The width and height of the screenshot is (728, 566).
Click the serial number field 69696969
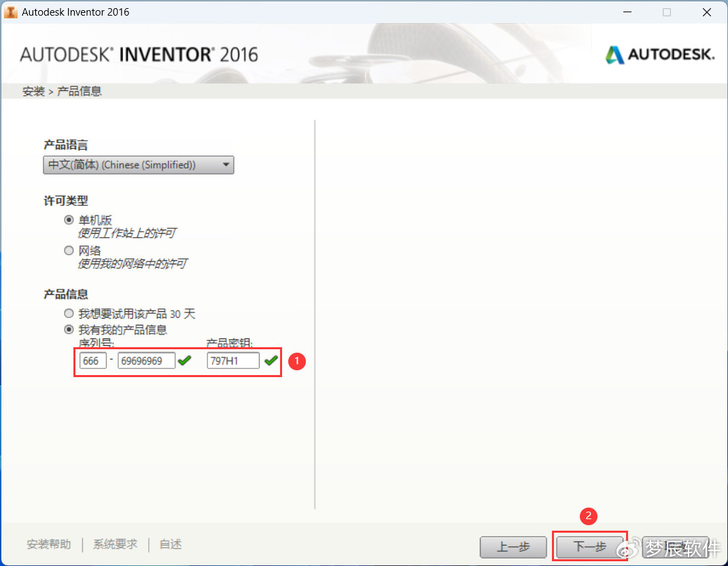(x=146, y=361)
